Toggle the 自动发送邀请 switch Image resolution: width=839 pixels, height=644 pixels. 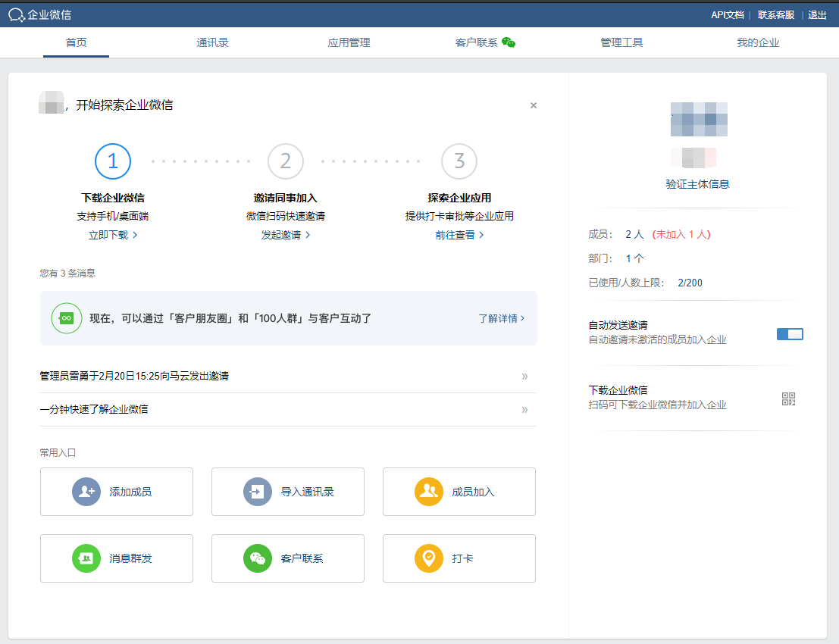(x=789, y=334)
